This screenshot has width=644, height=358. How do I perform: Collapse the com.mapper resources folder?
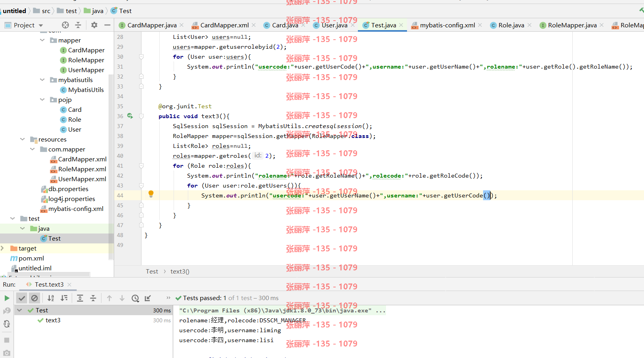click(x=32, y=149)
